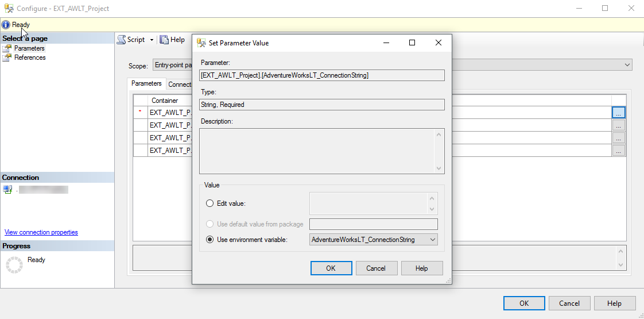Click the Description text area
Viewport: 644px width, 319px height.
[x=317, y=151]
